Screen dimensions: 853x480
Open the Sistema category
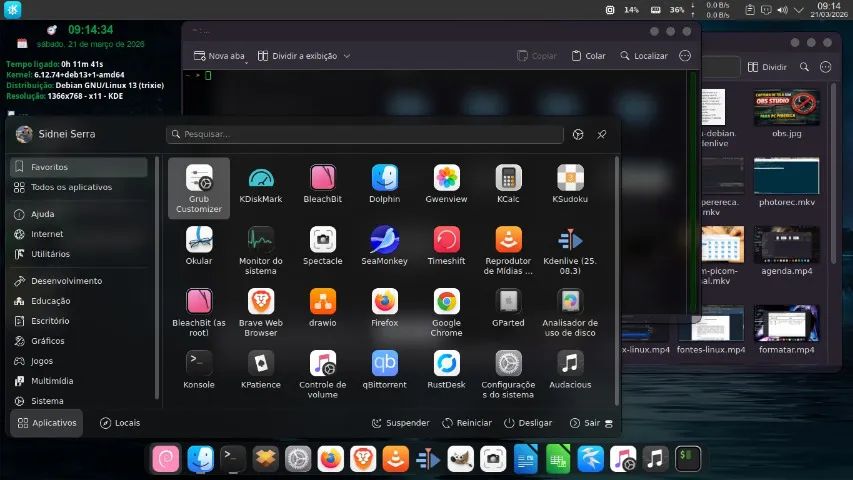(79, 401)
